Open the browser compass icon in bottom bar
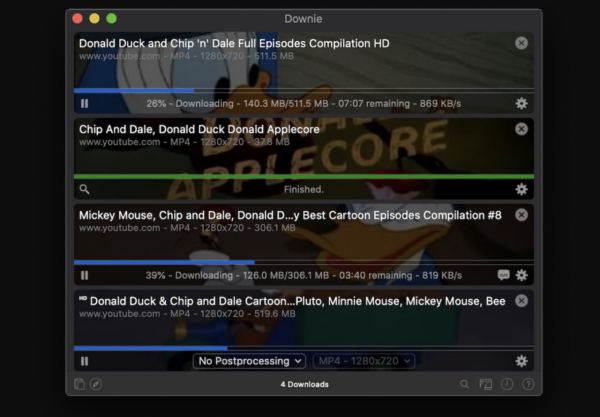Image resolution: width=600 pixels, height=417 pixels. click(x=96, y=384)
